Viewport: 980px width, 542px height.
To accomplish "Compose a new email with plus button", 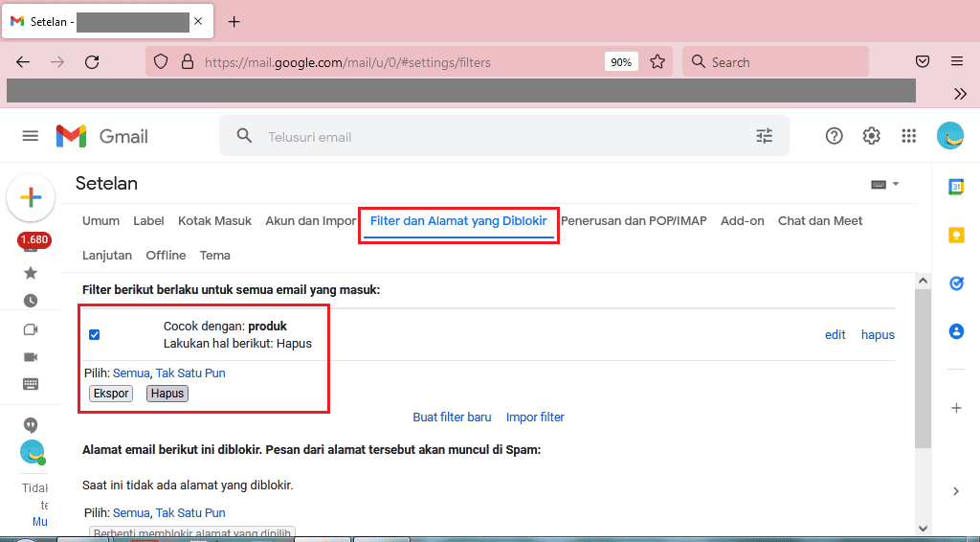I will pyautogui.click(x=31, y=197).
